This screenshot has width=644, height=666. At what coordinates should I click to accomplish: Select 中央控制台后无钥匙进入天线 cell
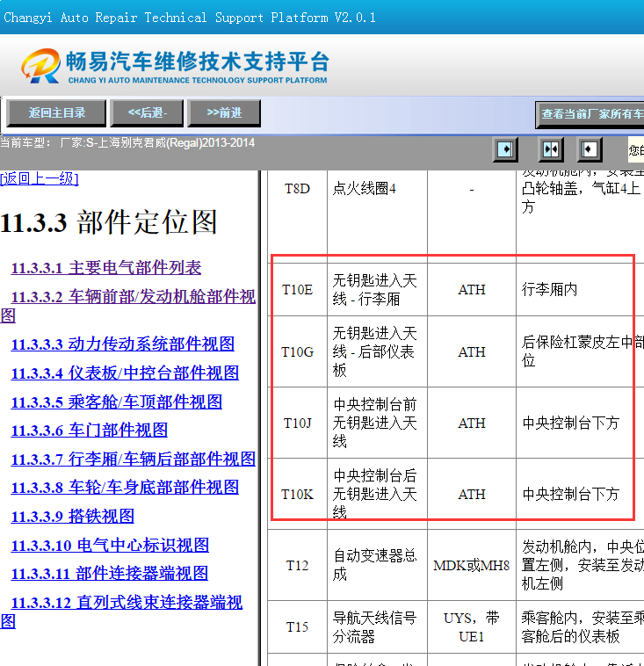coord(377,494)
